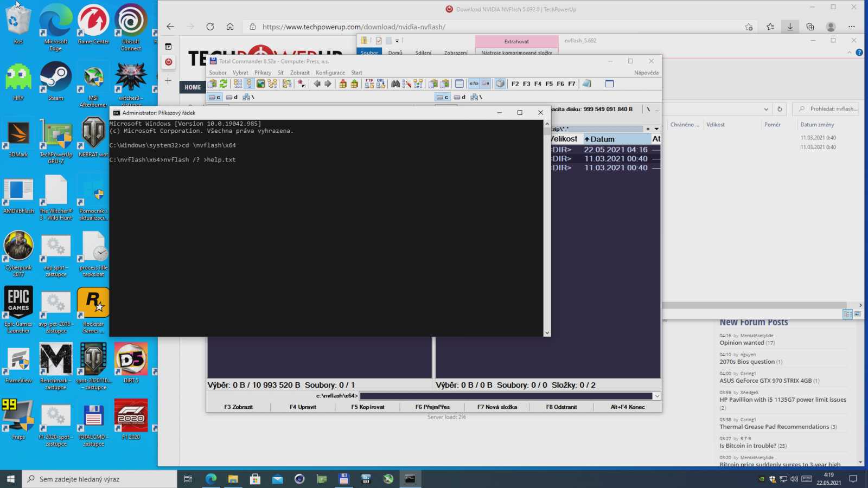This screenshot has width=868, height=488.
Task: Open Explorer quick access toolbar customize dropdown
Action: pos(397,41)
